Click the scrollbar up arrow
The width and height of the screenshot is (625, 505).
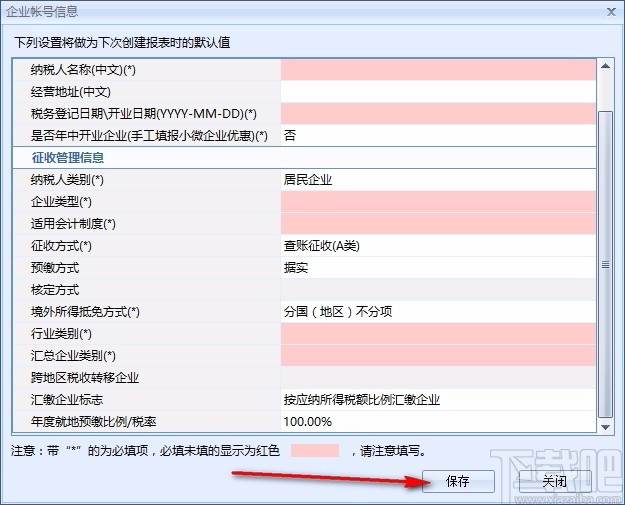605,66
